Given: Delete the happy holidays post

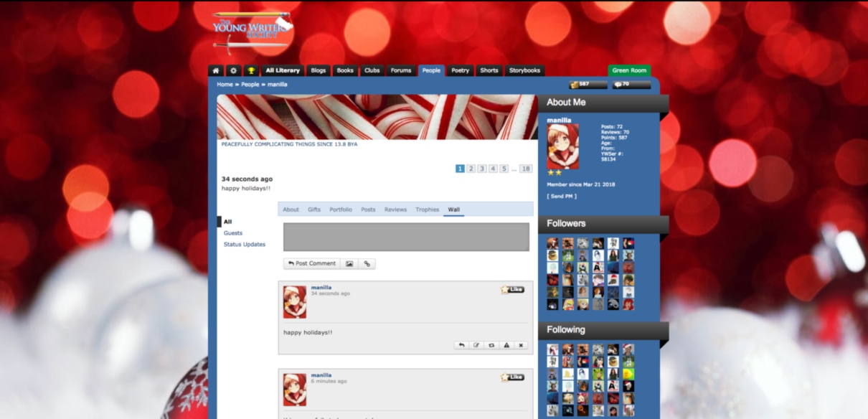Looking at the screenshot, I should coord(521,345).
